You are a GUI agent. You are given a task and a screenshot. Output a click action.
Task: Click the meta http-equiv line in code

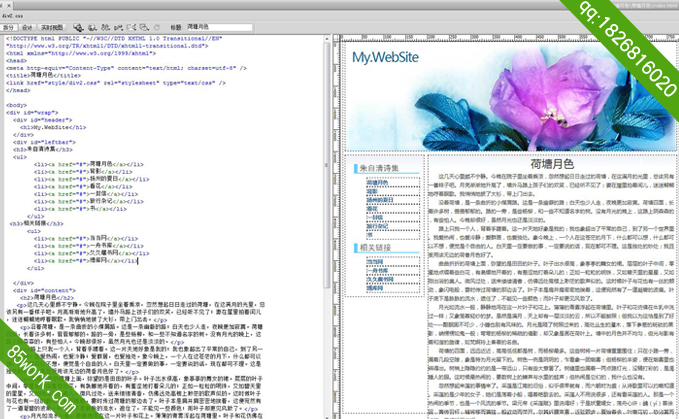click(x=126, y=68)
